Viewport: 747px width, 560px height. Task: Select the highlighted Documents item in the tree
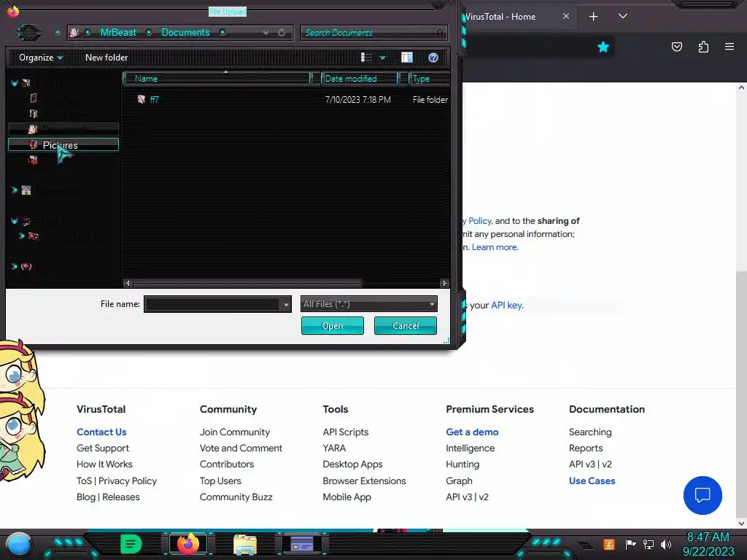[x=63, y=129]
